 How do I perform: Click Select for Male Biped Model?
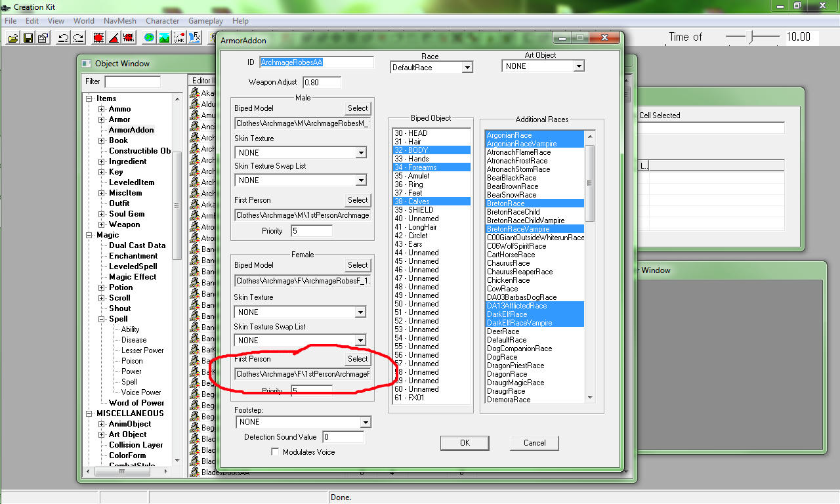coord(358,108)
